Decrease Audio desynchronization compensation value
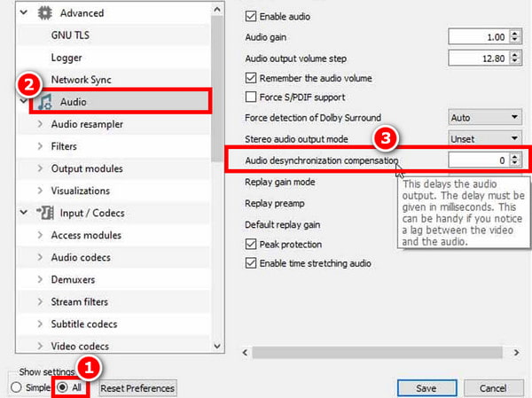 coord(515,164)
